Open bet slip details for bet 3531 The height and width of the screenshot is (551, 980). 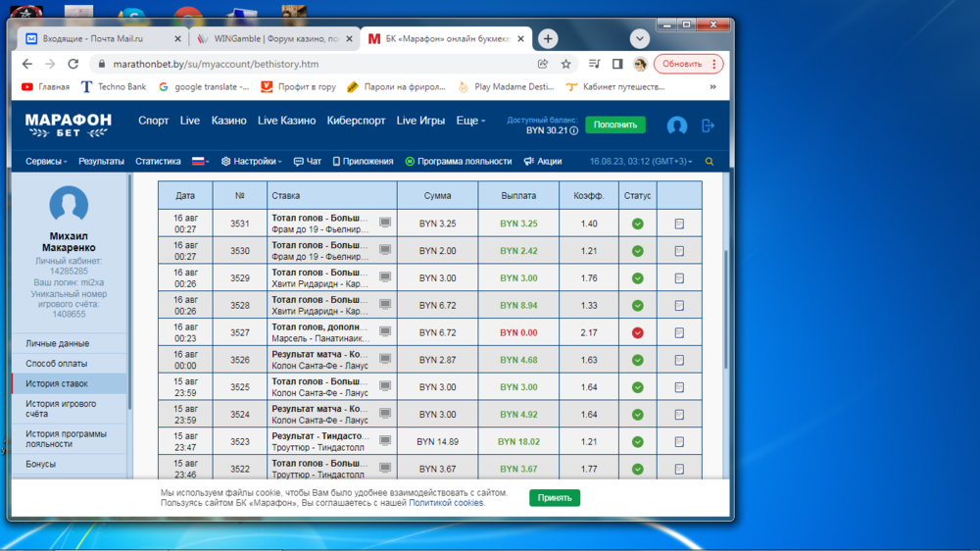coord(679,224)
